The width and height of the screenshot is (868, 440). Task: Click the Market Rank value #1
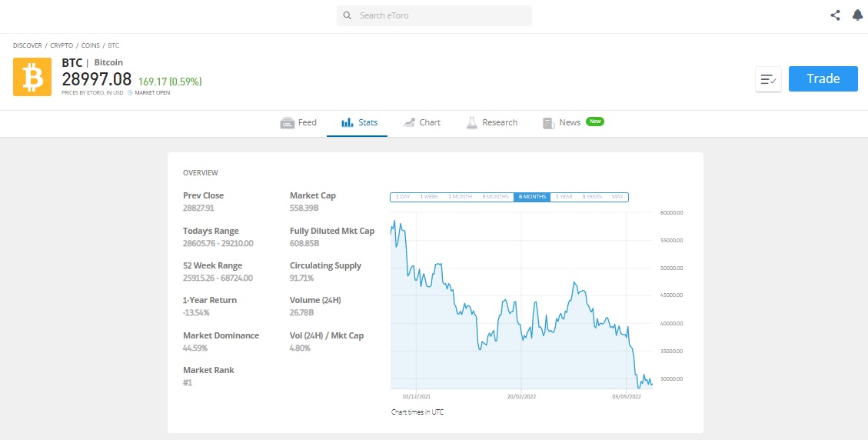click(188, 382)
